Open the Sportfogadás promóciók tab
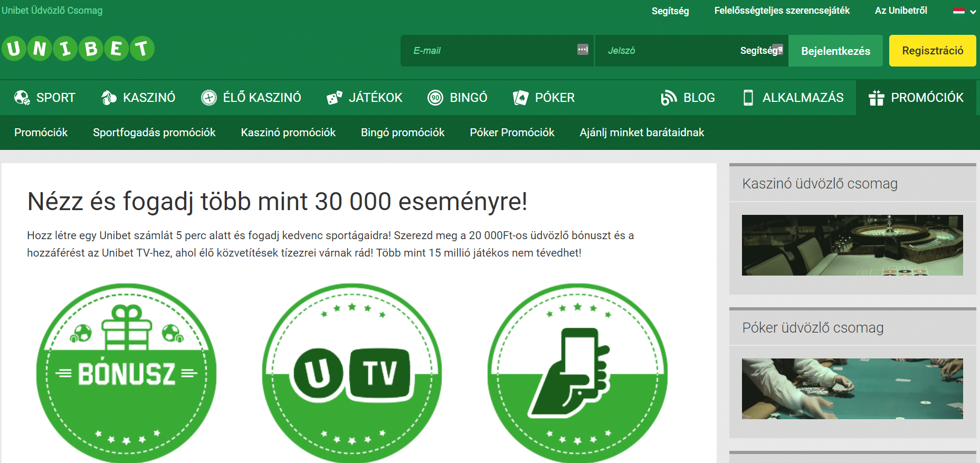The width and height of the screenshot is (980, 463). [154, 133]
